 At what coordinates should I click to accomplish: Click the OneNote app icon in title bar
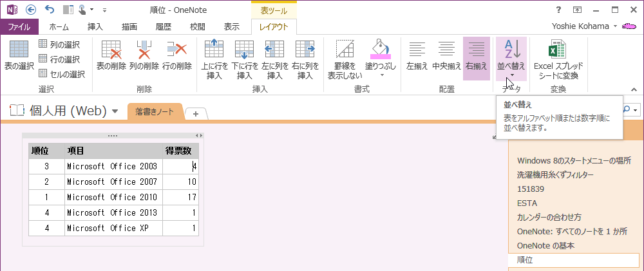(x=13, y=10)
